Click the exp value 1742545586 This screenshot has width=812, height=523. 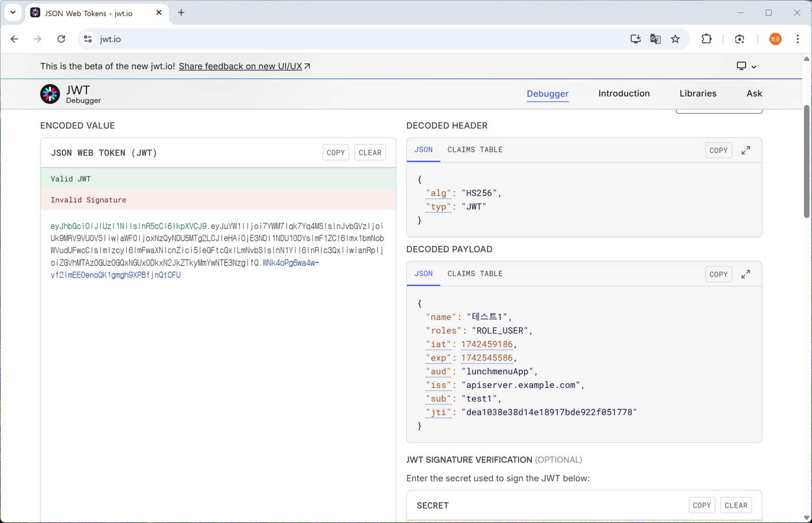pos(487,358)
